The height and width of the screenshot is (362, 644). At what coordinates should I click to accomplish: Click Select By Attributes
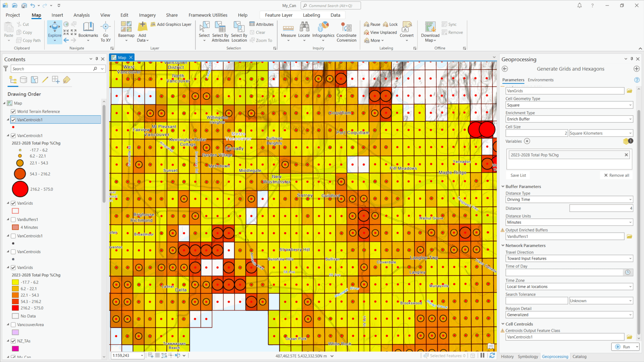[x=220, y=32]
